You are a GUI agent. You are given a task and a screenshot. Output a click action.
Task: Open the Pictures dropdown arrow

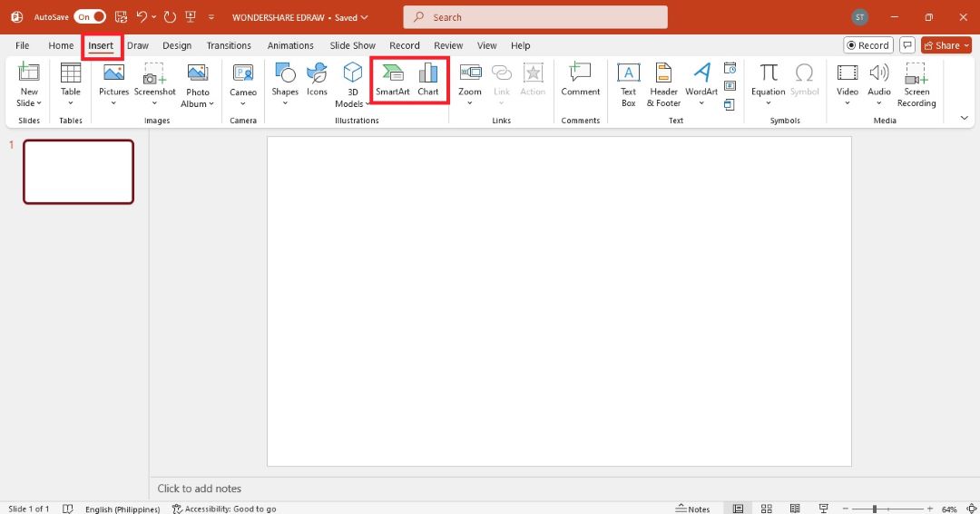(x=113, y=103)
